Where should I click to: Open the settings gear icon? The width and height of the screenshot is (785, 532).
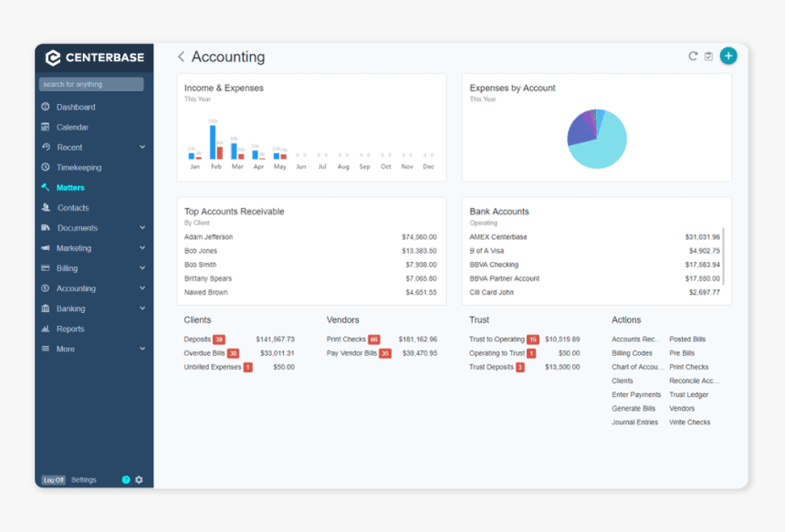(139, 479)
